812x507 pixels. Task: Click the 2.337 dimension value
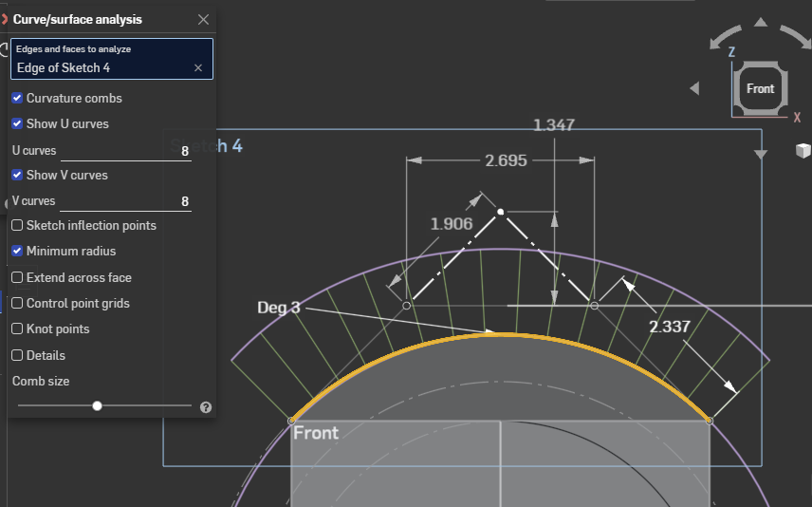pyautogui.click(x=670, y=327)
